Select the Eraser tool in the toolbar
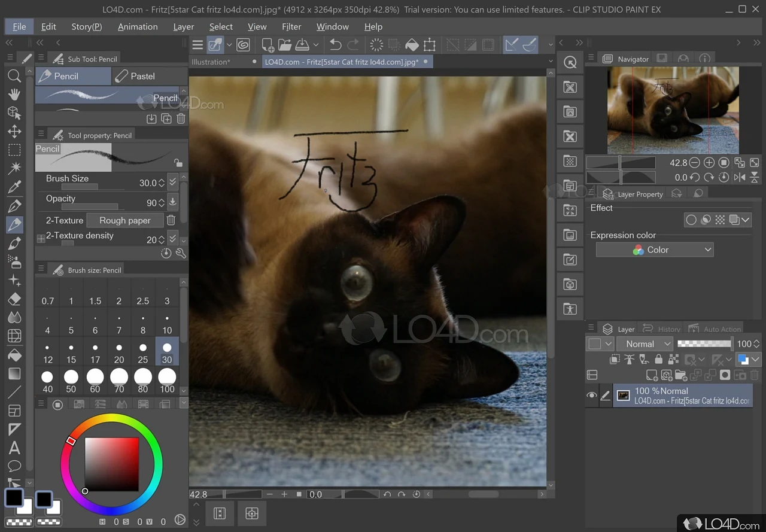 click(x=14, y=299)
